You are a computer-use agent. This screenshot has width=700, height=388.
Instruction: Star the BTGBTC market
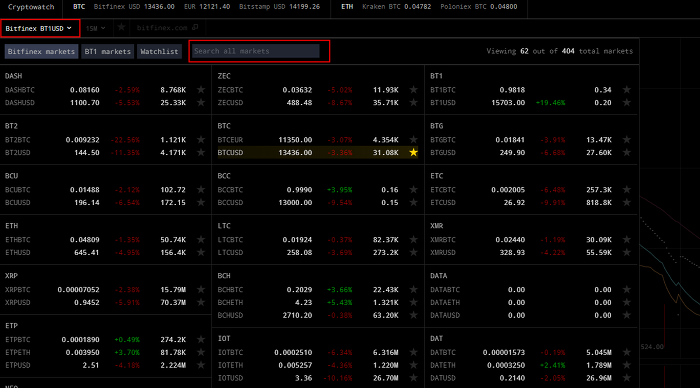click(x=627, y=140)
